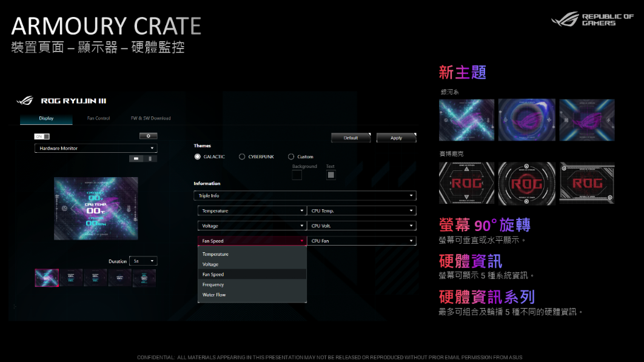Image resolution: width=644 pixels, height=362 pixels.
Task: Choose Frequency in the open dropdown list
Action: (x=252, y=284)
